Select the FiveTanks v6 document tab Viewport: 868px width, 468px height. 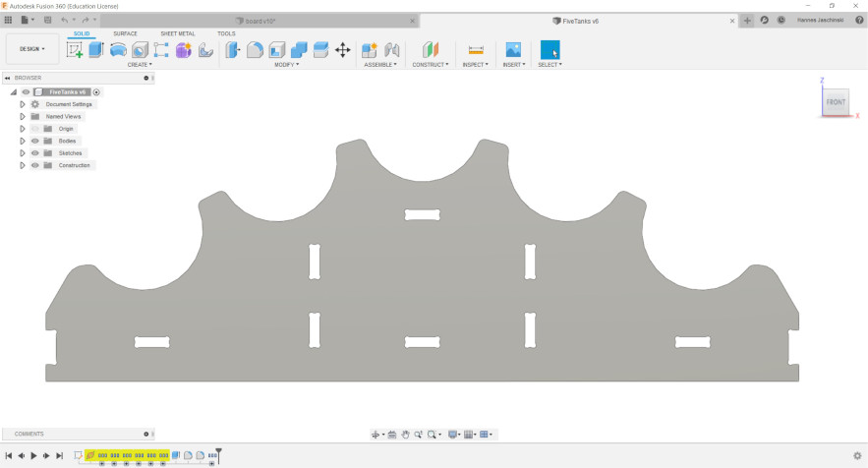point(579,21)
